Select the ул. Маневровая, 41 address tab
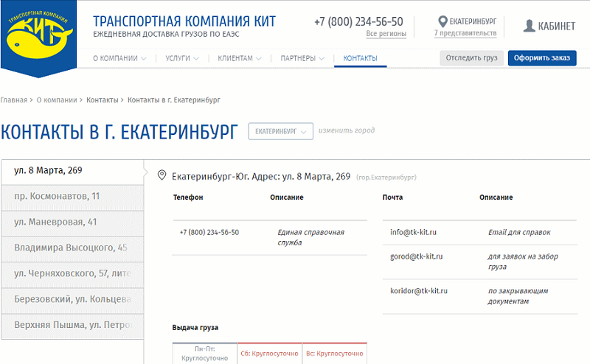The width and height of the screenshot is (590, 364). [72, 223]
